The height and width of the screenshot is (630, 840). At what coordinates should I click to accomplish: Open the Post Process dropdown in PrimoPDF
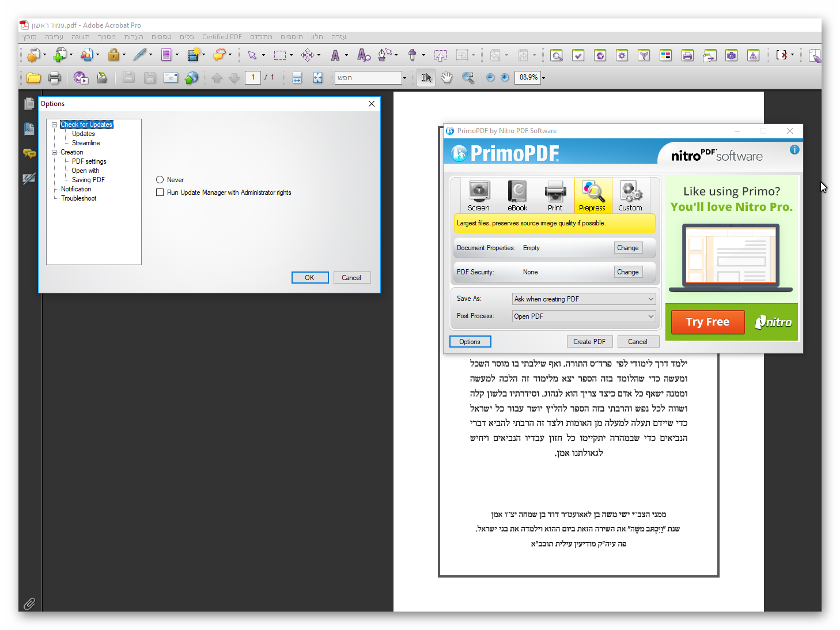(584, 316)
